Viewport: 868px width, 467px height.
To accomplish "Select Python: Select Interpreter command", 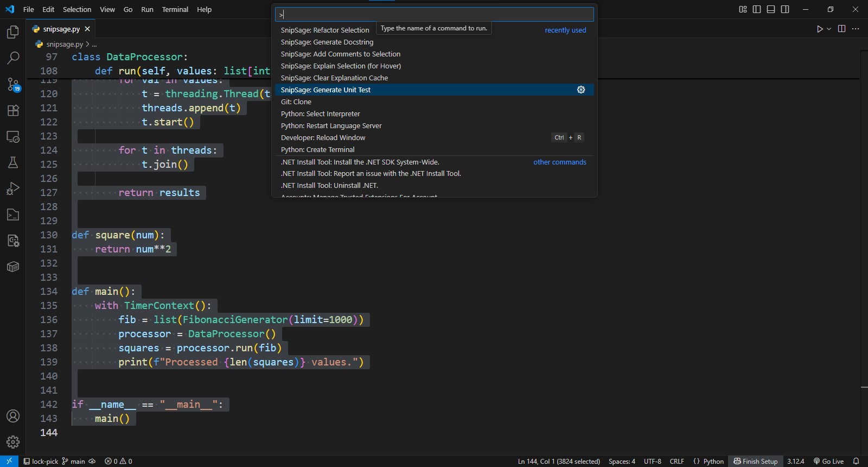I will click(435, 113).
